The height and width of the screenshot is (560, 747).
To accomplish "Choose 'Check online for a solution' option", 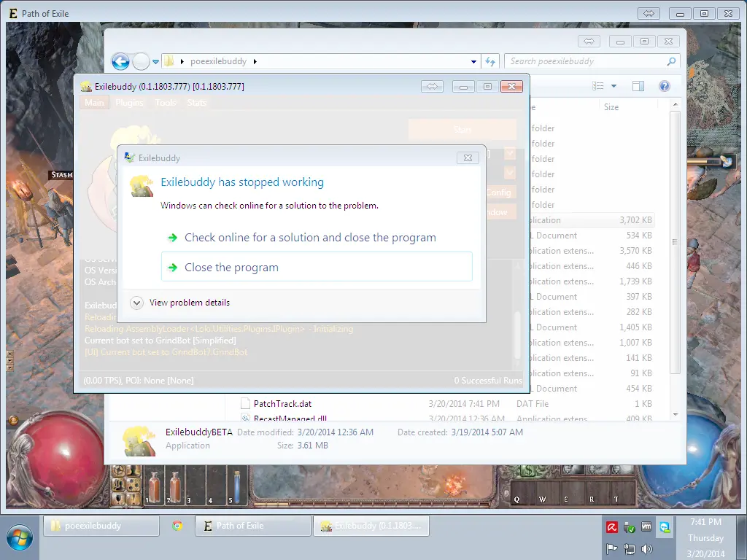I will (x=310, y=238).
